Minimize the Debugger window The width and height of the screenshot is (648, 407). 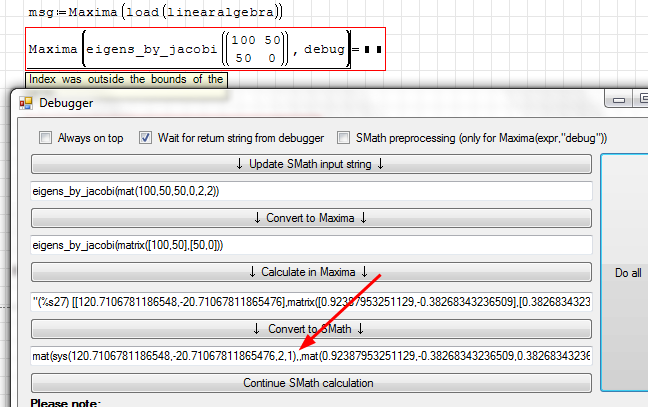click(619, 100)
